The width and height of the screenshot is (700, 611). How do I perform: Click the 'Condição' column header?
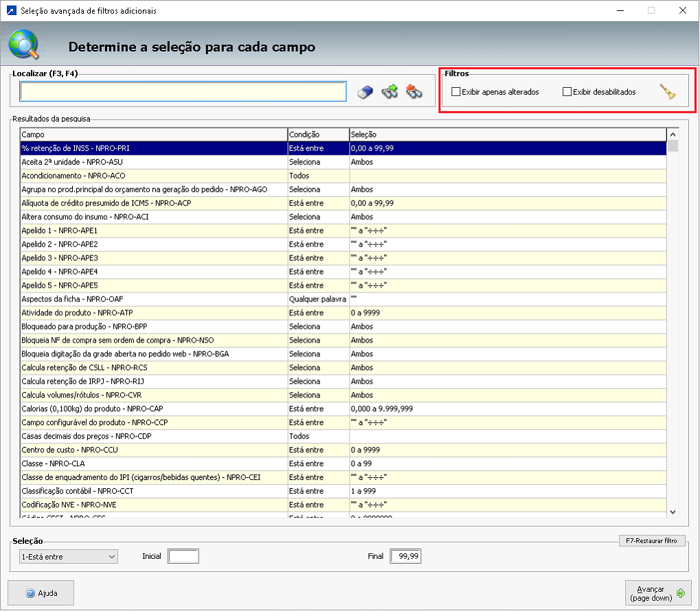317,135
